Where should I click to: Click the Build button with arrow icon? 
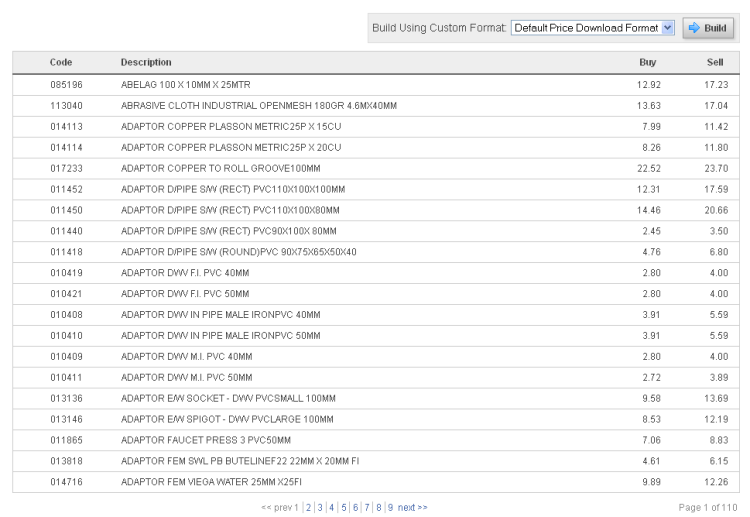708,28
